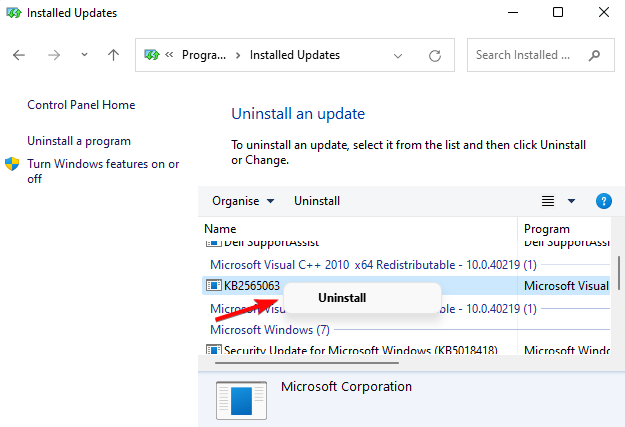Focus the Search Installed Updates box

click(x=540, y=55)
